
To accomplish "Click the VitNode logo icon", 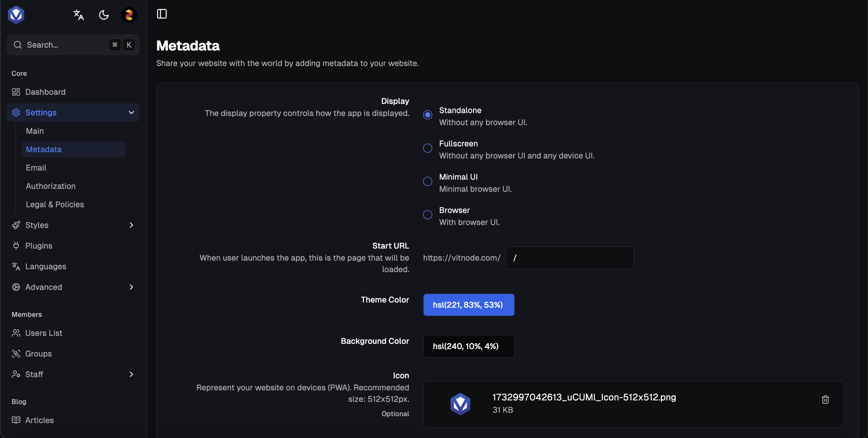I will click(x=16, y=15).
